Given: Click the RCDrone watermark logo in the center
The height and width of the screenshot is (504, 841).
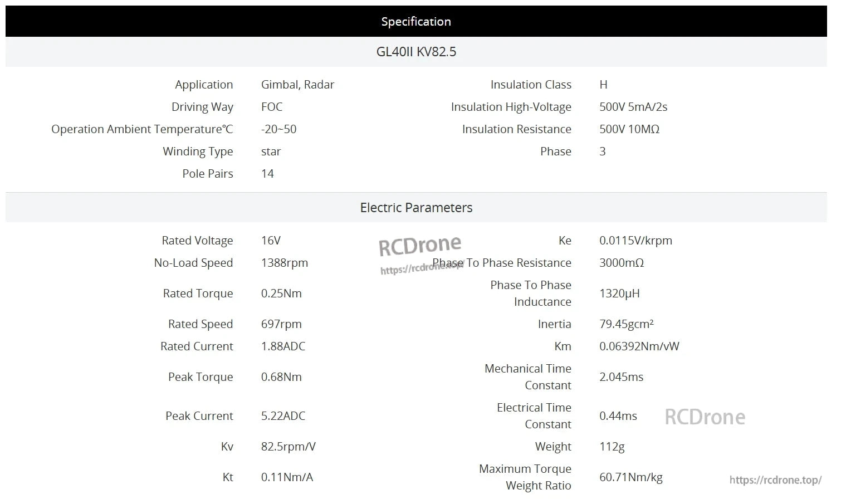Looking at the screenshot, I should [420, 246].
